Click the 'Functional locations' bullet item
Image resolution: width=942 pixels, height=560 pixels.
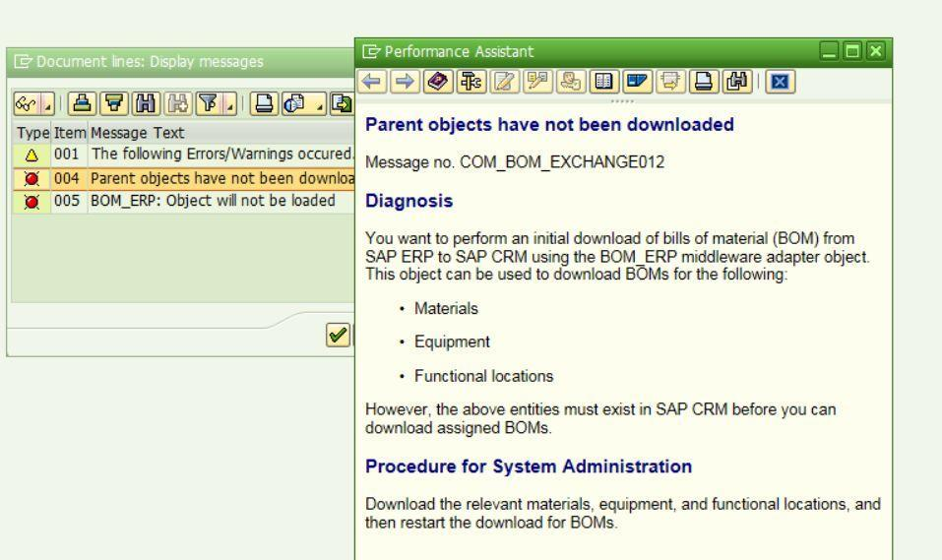pyautogui.click(x=483, y=376)
